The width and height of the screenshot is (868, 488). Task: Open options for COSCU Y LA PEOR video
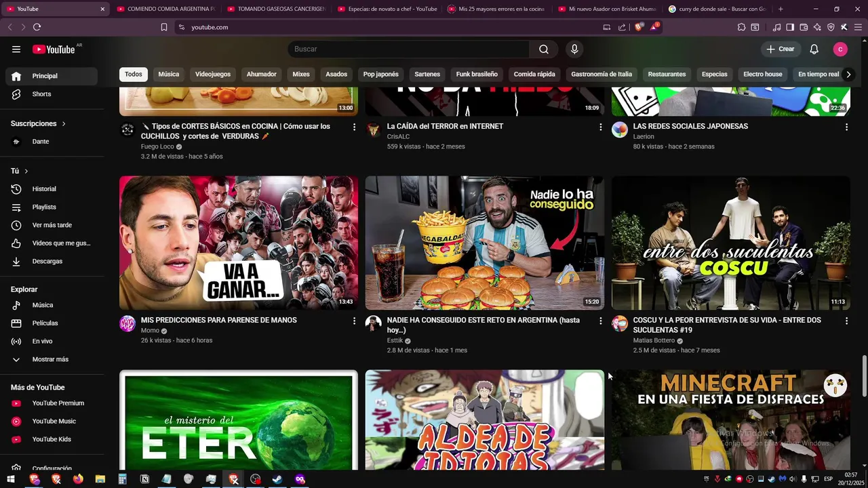pos(846,321)
